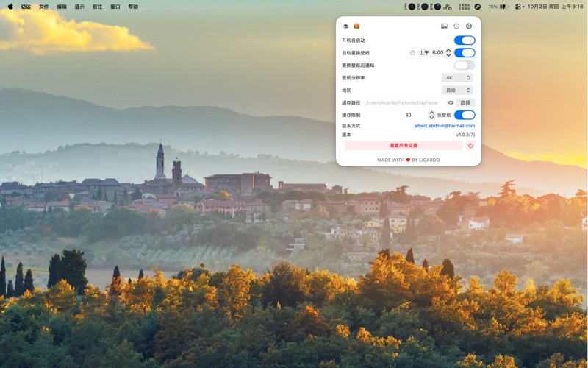Image resolution: width=588 pixels, height=368 pixels.
Task: Toggle 缓存限制 switch
Action: click(465, 115)
